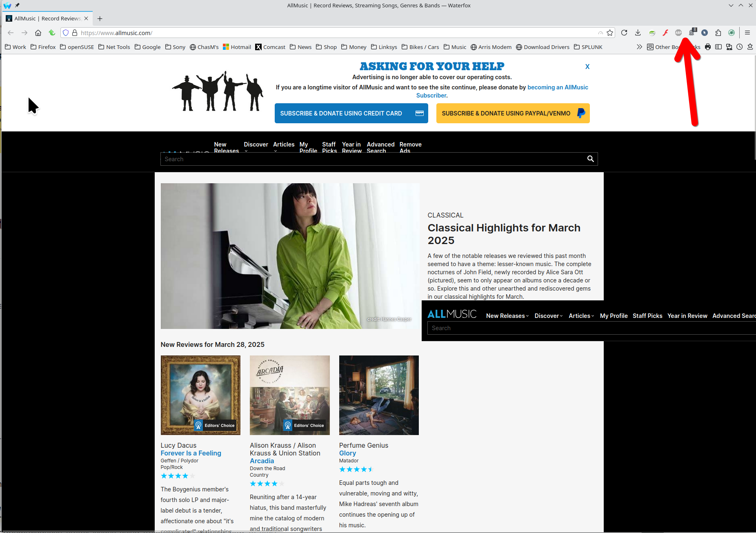This screenshot has height=533, width=756.
Task: Open the extensions puzzle-piece menu
Action: 718,33
